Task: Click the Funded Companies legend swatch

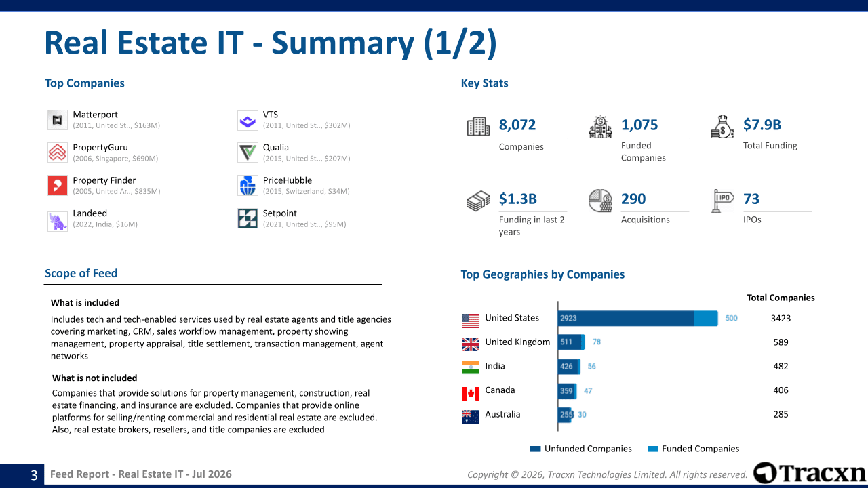Action: point(653,449)
